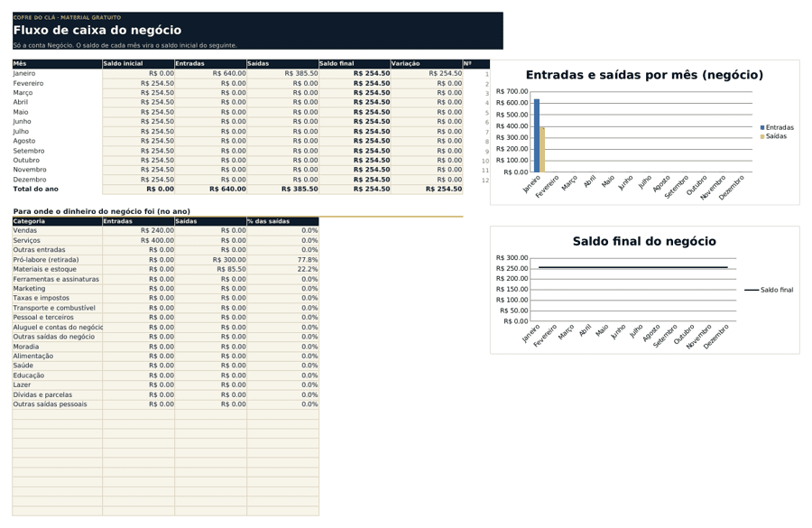Select the Variação column header
The width and height of the screenshot is (812, 528).
(427, 64)
